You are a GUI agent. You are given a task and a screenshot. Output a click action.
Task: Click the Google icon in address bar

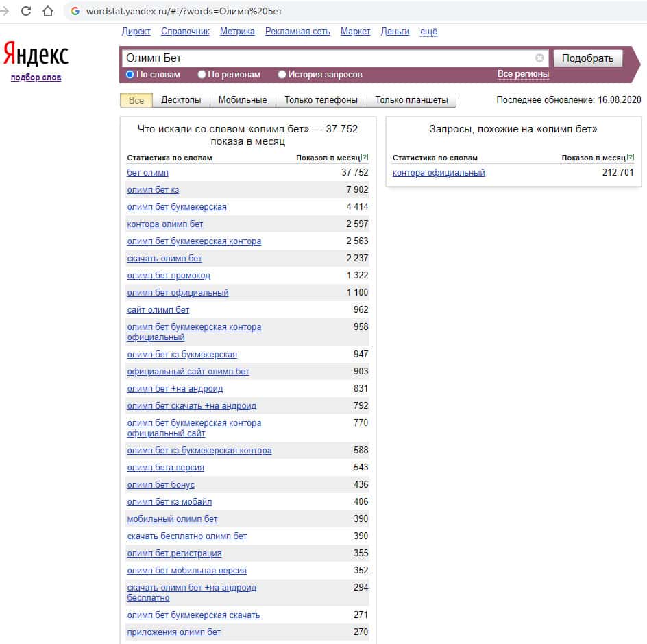point(75,11)
